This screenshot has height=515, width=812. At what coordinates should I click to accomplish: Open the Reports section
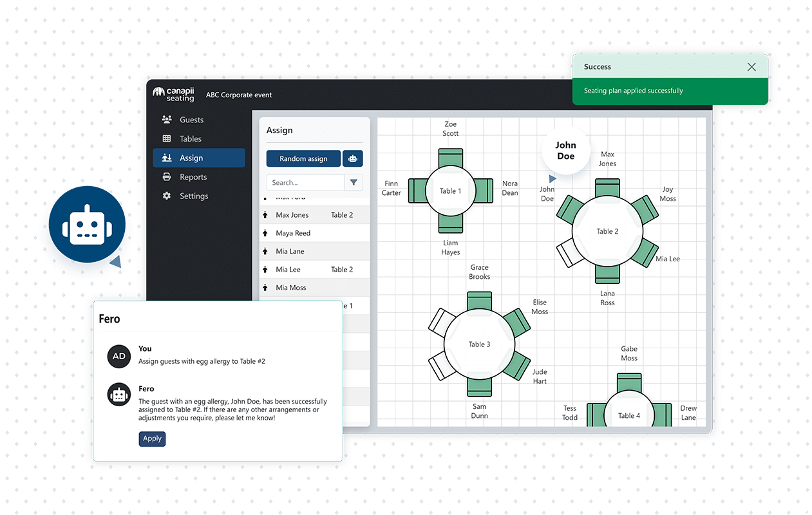[x=198, y=177]
